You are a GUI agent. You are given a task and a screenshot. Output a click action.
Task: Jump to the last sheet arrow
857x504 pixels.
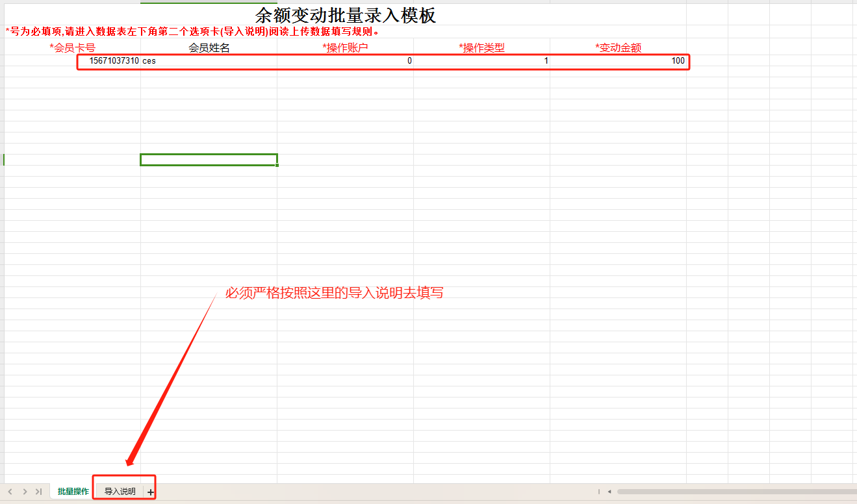[39, 492]
